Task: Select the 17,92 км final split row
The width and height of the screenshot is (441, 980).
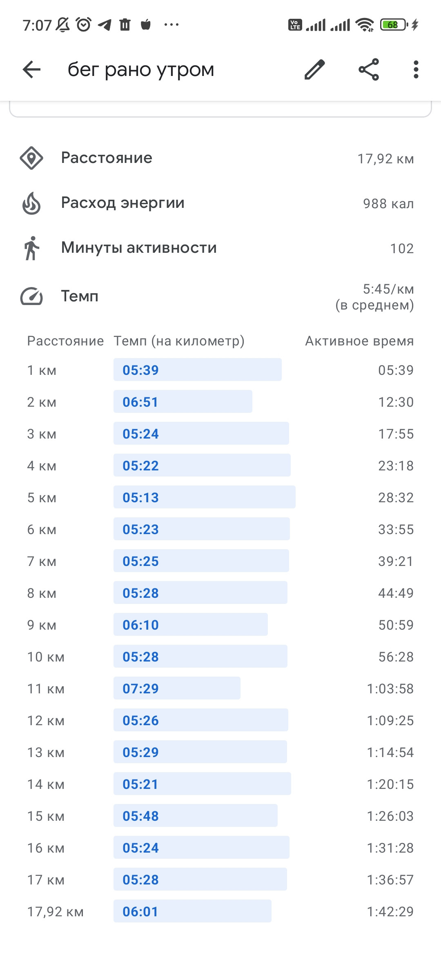Action: (220, 911)
